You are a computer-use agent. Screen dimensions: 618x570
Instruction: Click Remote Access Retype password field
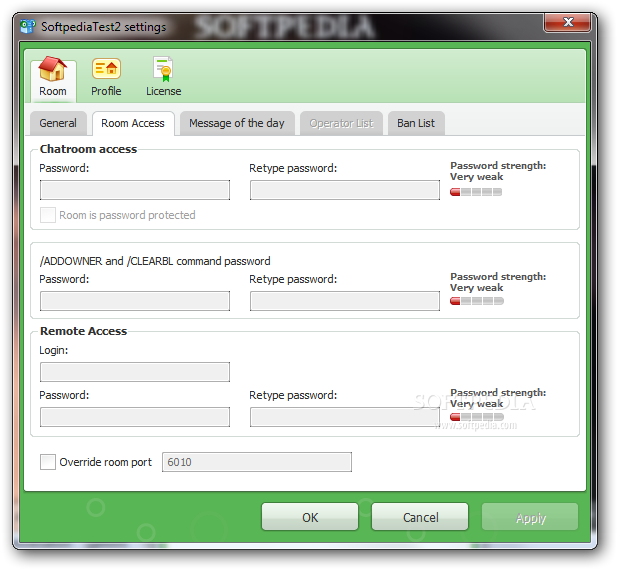click(x=345, y=417)
